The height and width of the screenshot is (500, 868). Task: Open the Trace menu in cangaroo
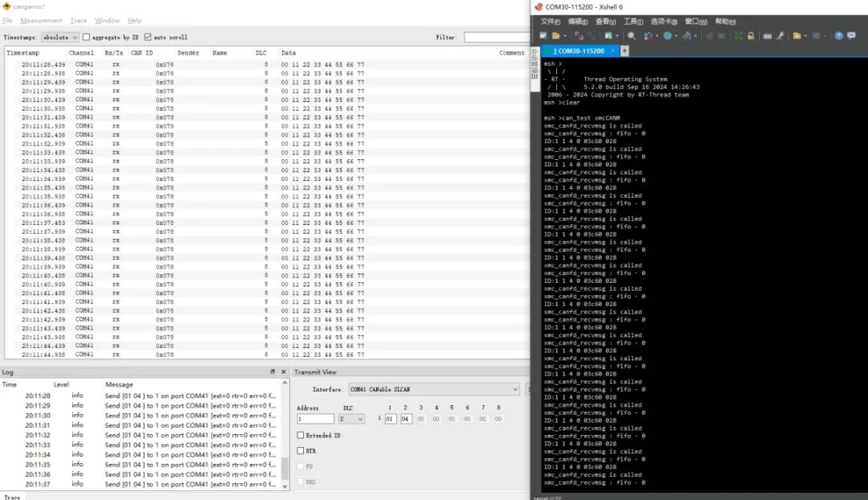click(78, 20)
